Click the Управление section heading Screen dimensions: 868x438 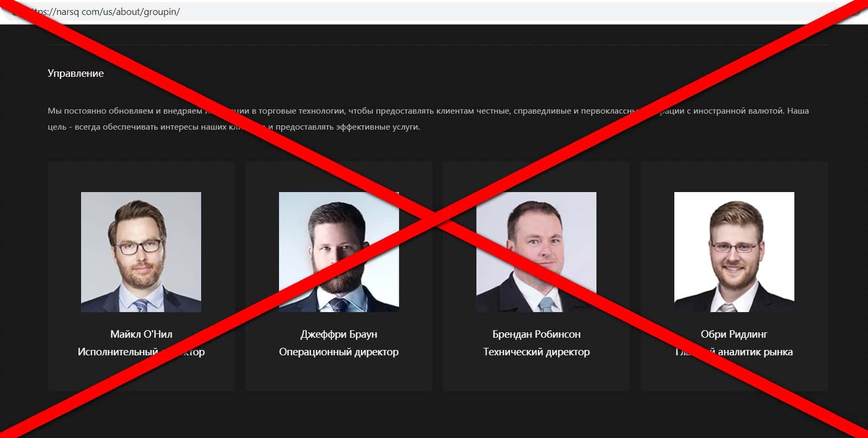pyautogui.click(x=76, y=74)
